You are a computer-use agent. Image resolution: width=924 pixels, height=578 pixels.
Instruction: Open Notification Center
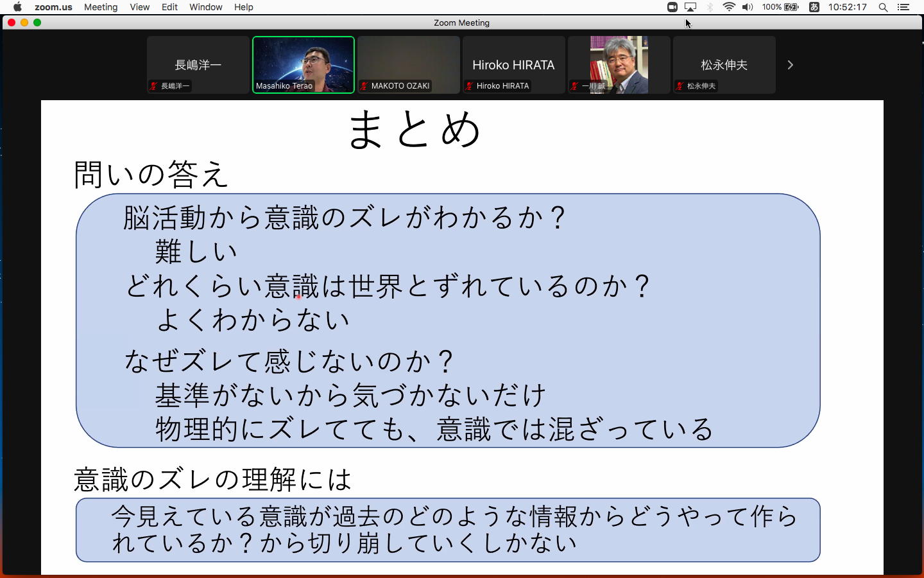tap(903, 7)
